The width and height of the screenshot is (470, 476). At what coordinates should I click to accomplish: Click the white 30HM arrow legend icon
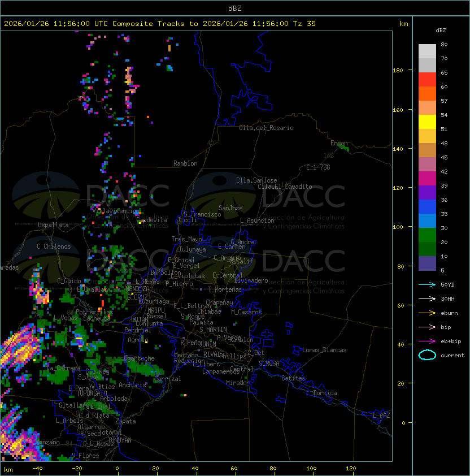pyautogui.click(x=427, y=298)
